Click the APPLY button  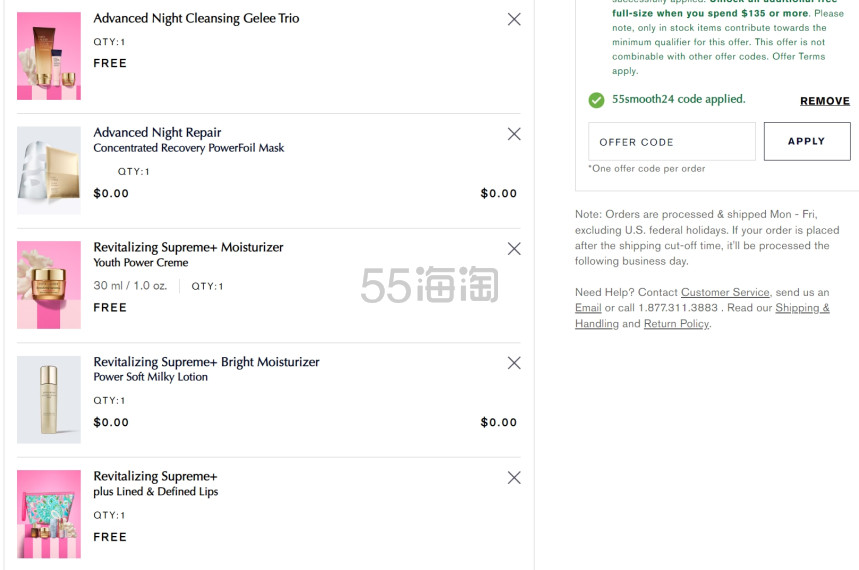coord(807,141)
